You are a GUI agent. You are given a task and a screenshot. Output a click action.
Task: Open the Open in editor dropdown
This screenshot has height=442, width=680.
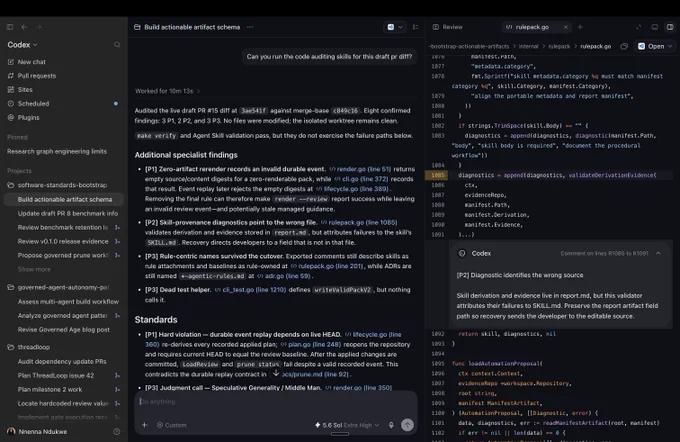(655, 46)
